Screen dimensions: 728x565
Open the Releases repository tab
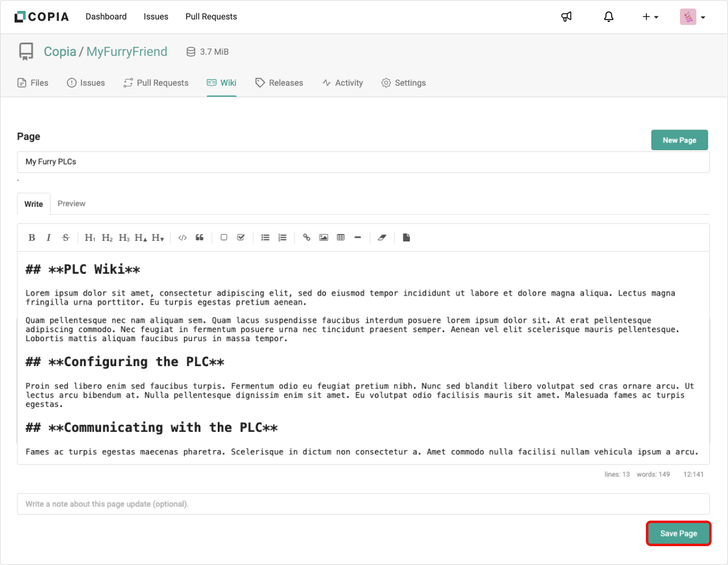click(279, 83)
